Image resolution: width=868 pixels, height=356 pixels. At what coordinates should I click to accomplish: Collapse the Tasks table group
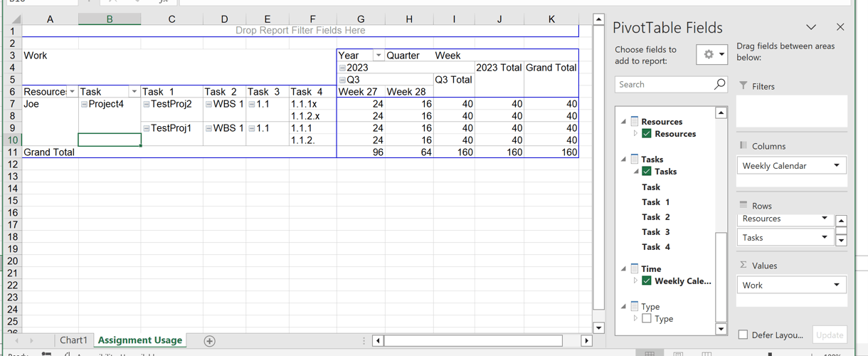click(x=624, y=159)
